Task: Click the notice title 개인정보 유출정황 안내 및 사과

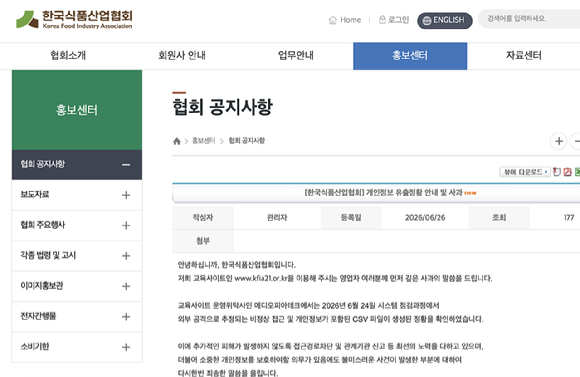Action: click(383, 193)
